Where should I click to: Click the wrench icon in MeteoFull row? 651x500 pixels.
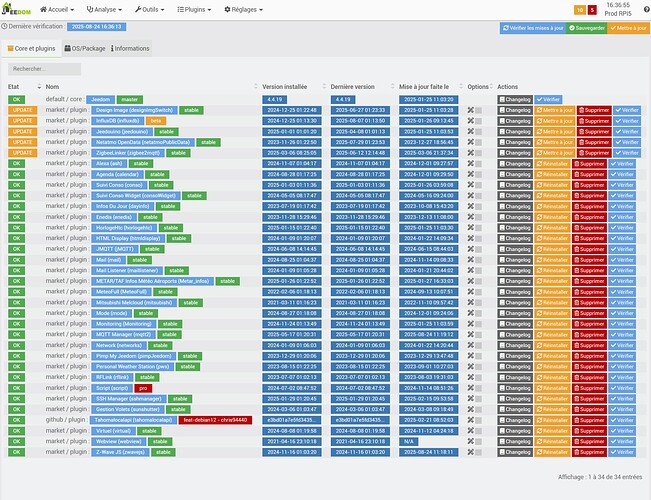click(x=470, y=292)
